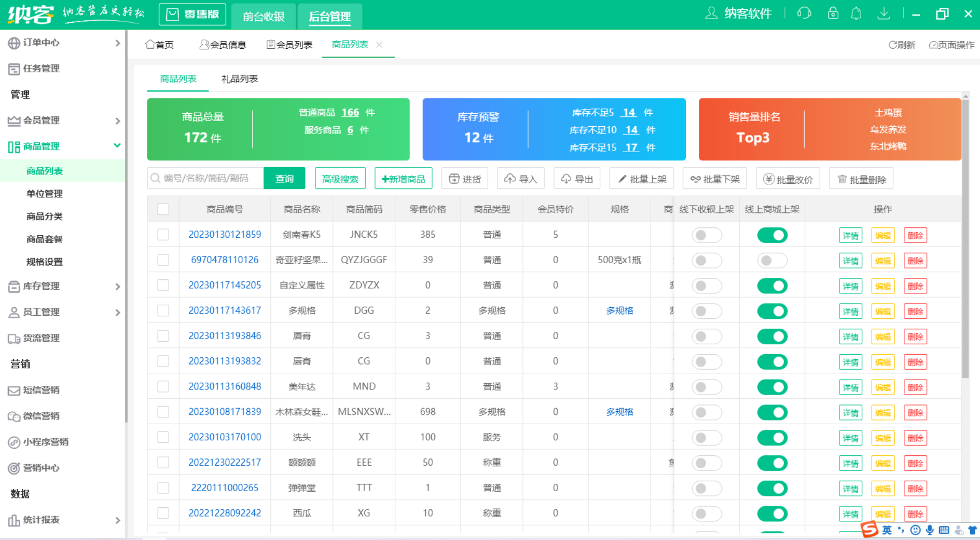Open the 零售版 edition selector

click(x=192, y=15)
